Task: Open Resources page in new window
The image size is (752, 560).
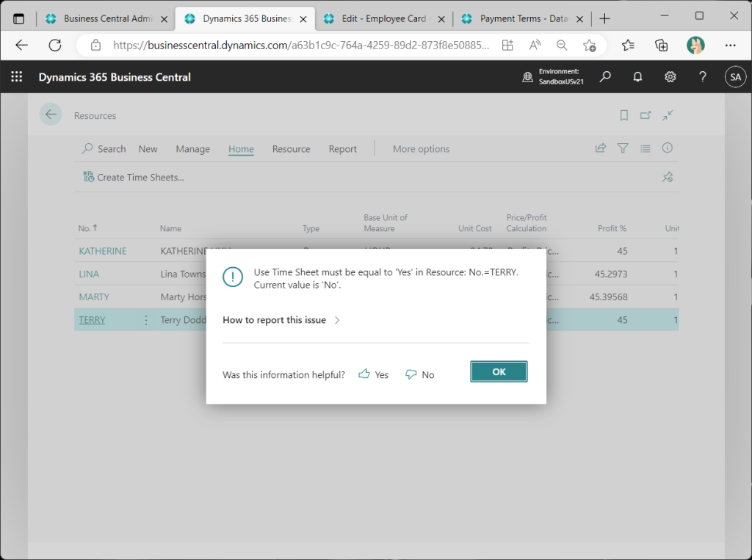Action: [x=646, y=115]
